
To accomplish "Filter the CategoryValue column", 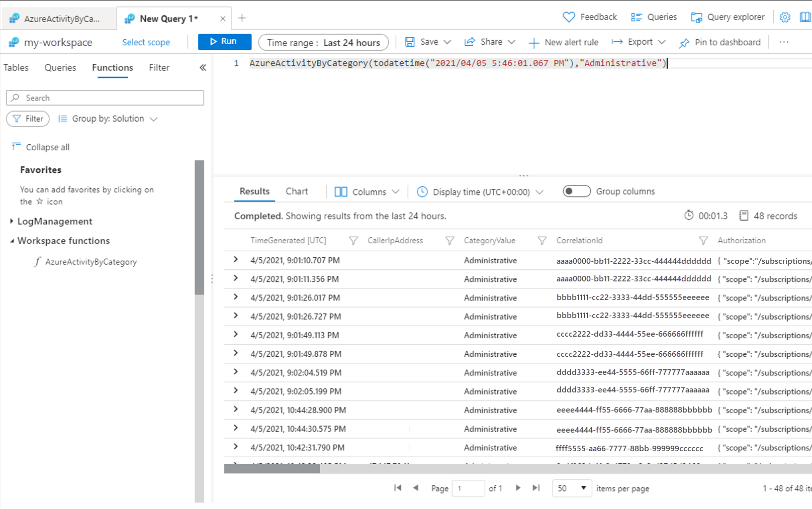I will tap(542, 241).
